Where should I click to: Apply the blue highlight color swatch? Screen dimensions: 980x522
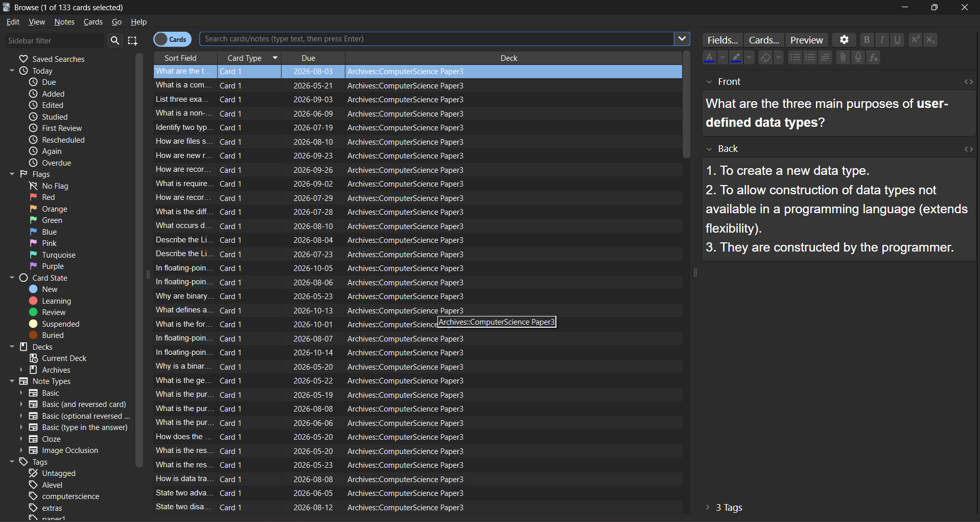click(736, 58)
